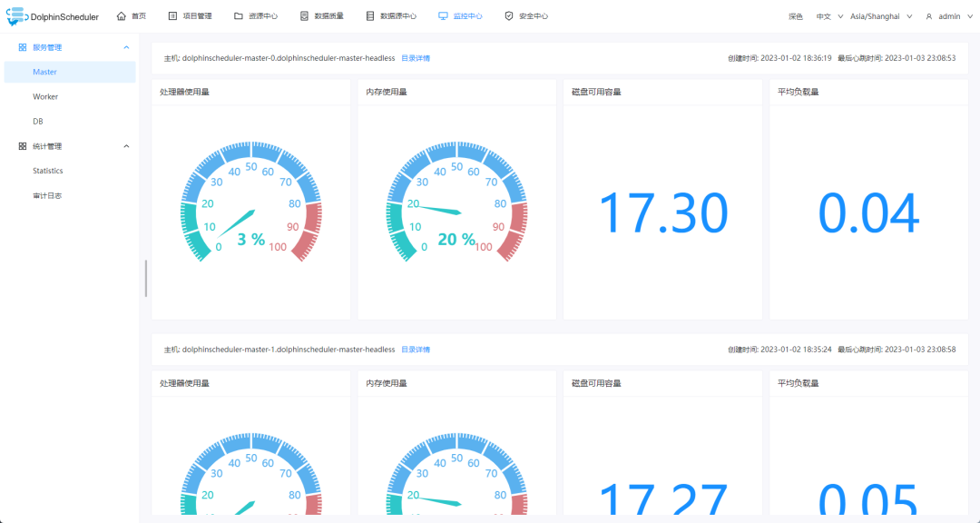Image resolution: width=980 pixels, height=523 pixels.
Task: Click the security center shield icon
Action: coord(509,16)
